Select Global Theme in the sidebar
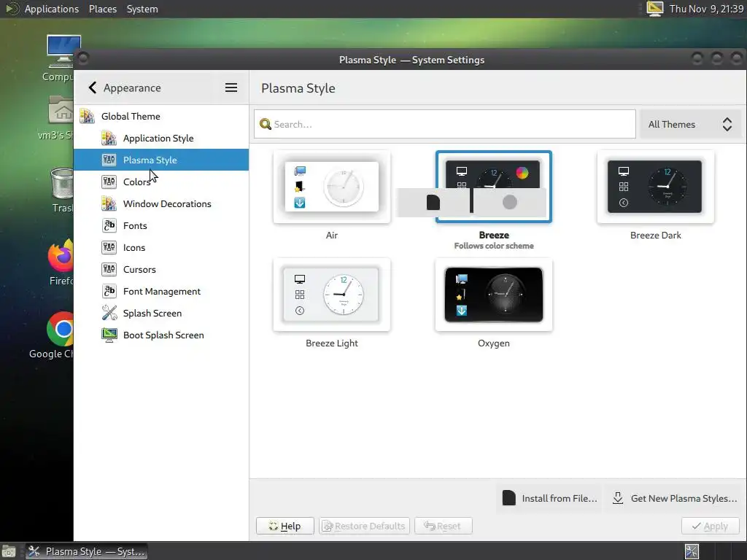Screen dimensions: 747x560 161,116
